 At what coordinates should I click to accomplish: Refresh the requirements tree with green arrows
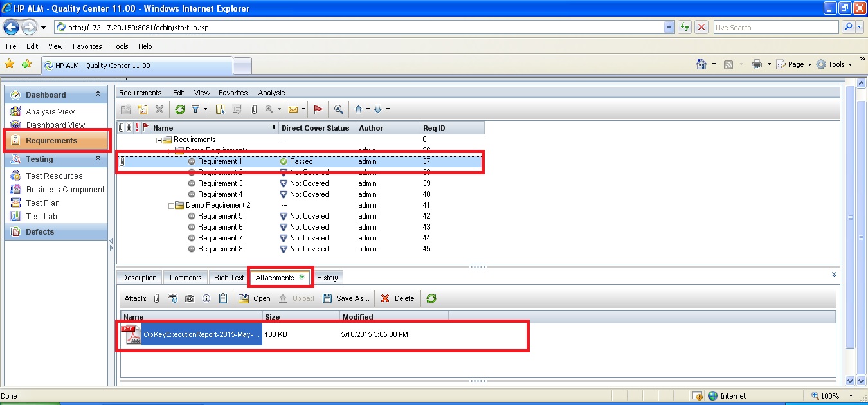pos(180,109)
